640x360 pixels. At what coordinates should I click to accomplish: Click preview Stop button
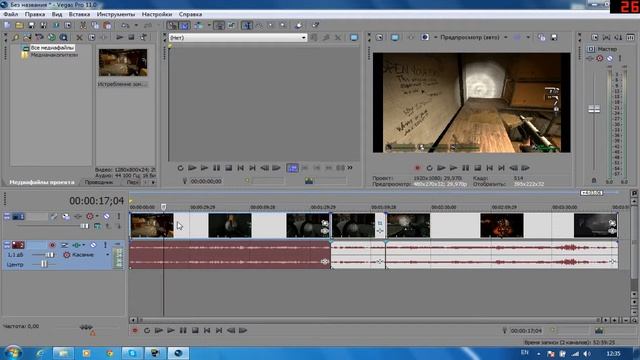tap(478, 168)
